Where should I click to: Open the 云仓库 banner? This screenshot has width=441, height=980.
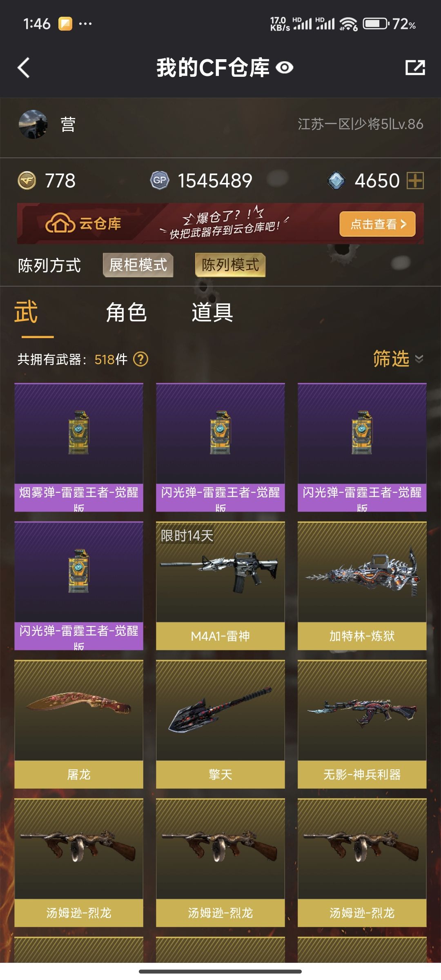pos(220,224)
